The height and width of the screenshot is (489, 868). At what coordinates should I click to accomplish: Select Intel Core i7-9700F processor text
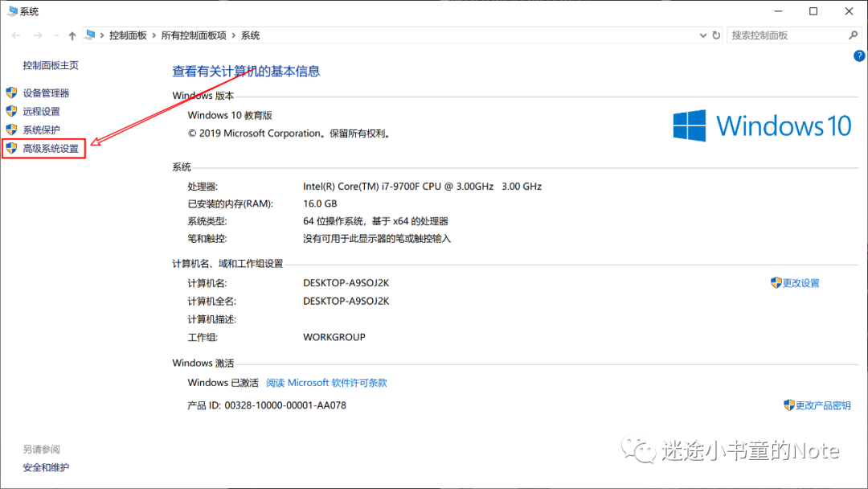point(423,187)
